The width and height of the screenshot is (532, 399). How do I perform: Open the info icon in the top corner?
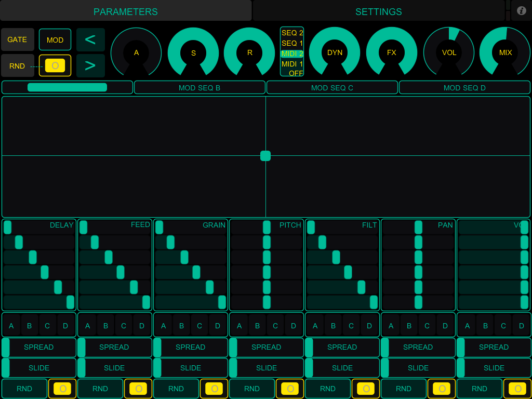tap(522, 10)
